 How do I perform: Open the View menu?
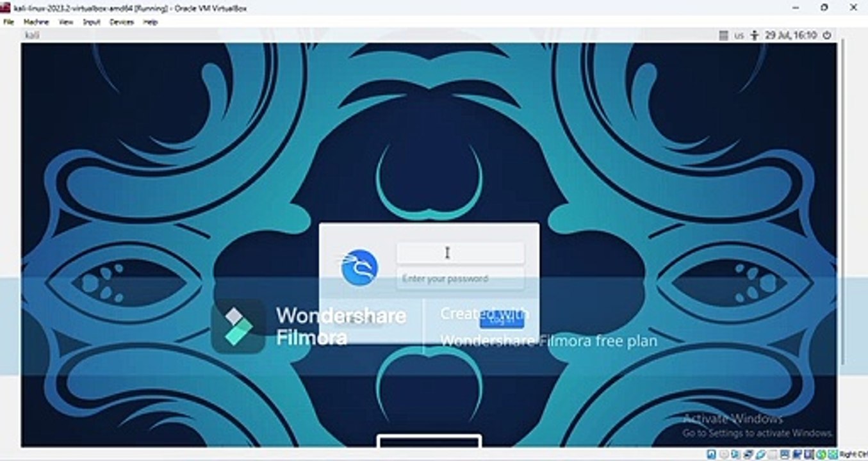[66, 22]
